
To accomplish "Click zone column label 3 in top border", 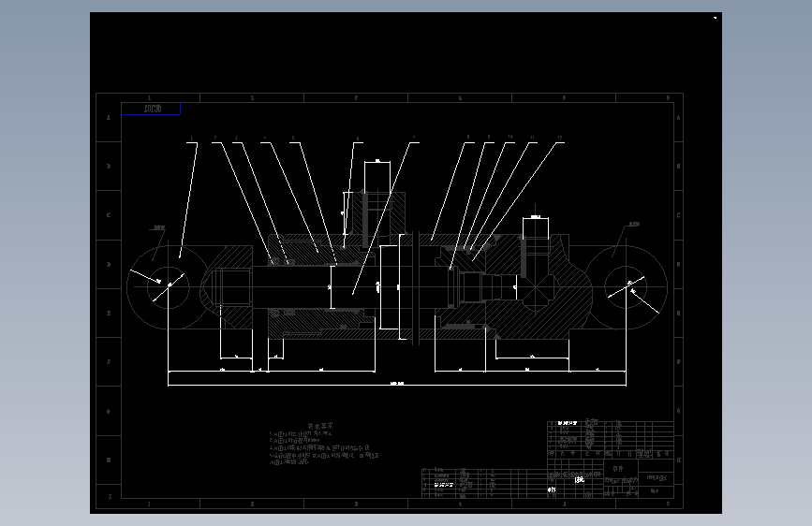I will tap(356, 98).
